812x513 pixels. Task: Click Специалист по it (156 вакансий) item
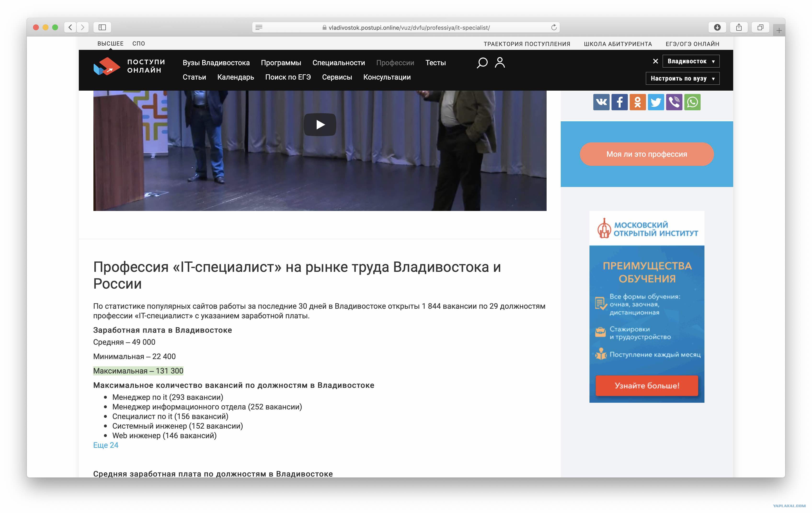point(170,416)
